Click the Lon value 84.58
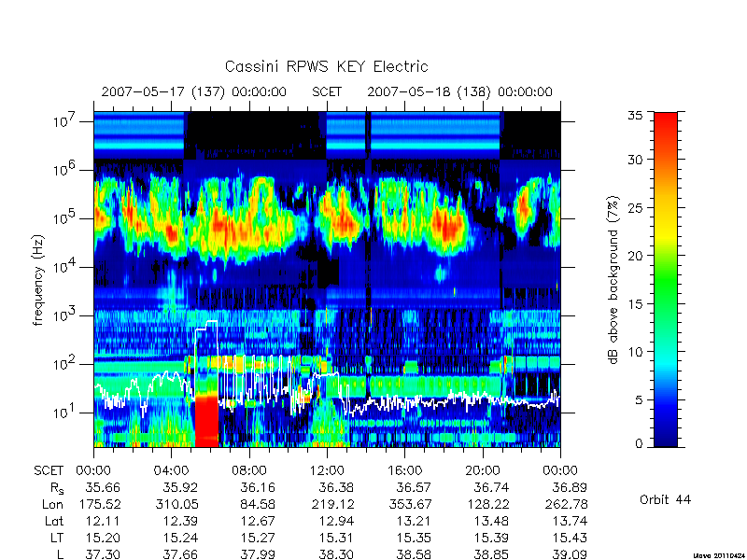The image size is (747, 560). click(x=258, y=504)
